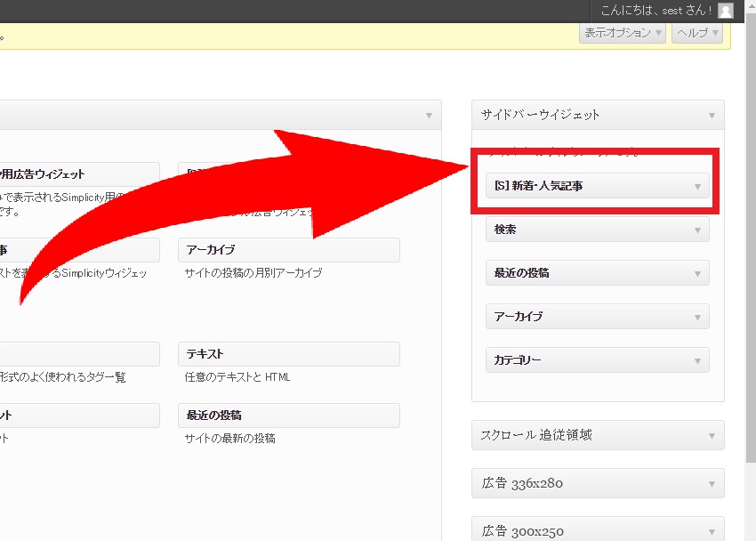Image resolution: width=756 pixels, height=541 pixels.
Task: Expand the 広告 336x280 widget area
Action: tap(712, 484)
